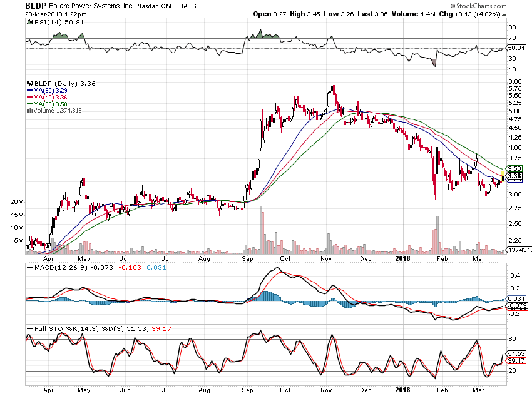Click the -0.073 tag on MACD axis
Screen dimensions: 532x396
(x=517, y=306)
